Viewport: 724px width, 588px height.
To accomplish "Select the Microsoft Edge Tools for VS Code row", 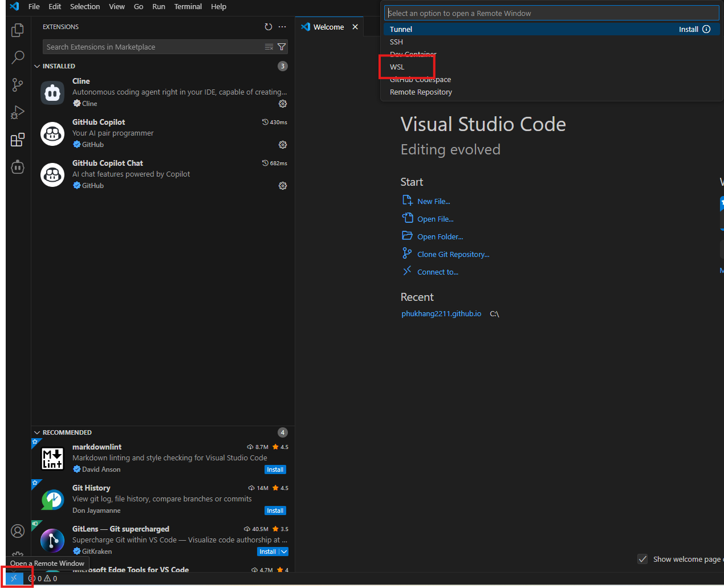I will [162, 569].
